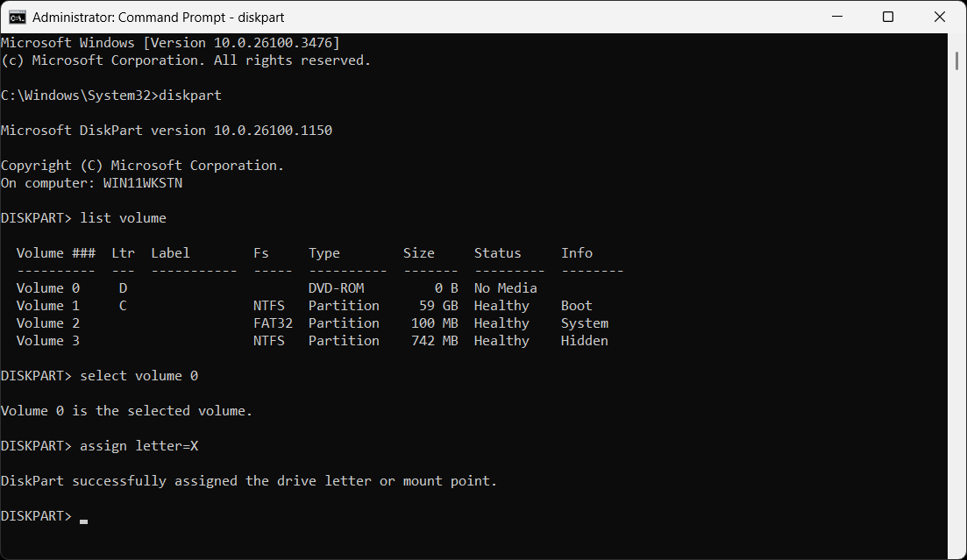The height and width of the screenshot is (560, 967).
Task: Click the 'Hidden' info cell
Action: (585, 340)
